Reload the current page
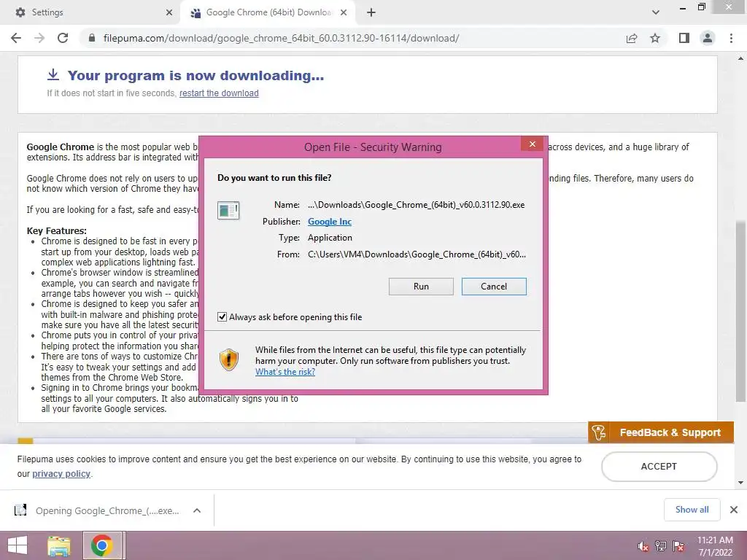Viewport: 747px width, 560px height. click(x=63, y=38)
